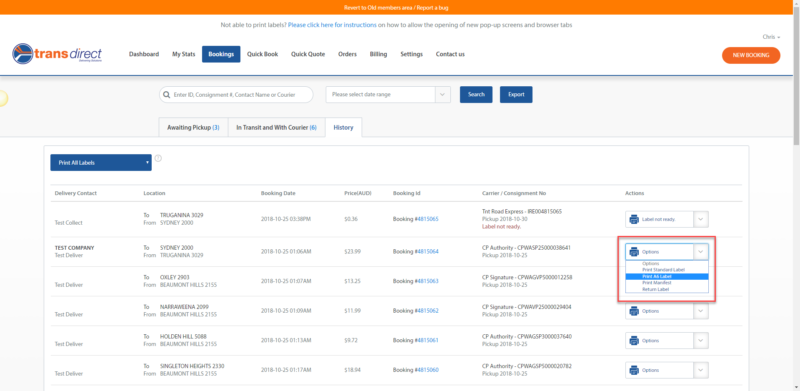Click the NEW BOOKING button
Viewport: 800px width, 391px height.
751,55
